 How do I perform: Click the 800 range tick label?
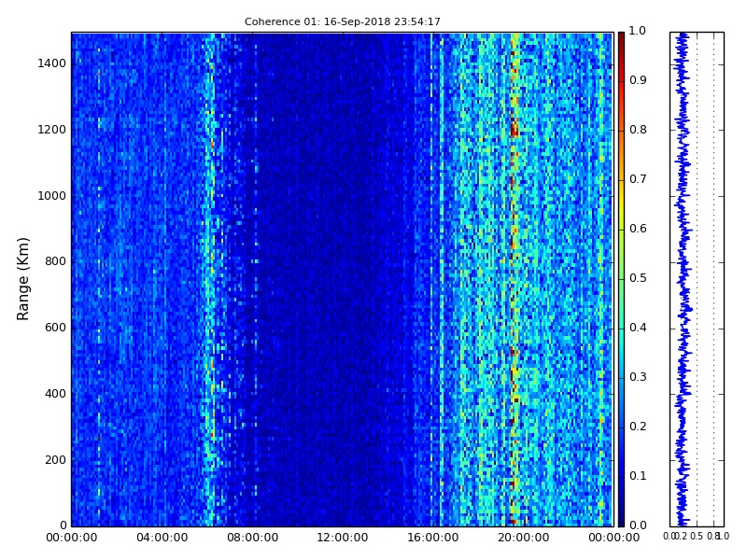click(x=55, y=261)
